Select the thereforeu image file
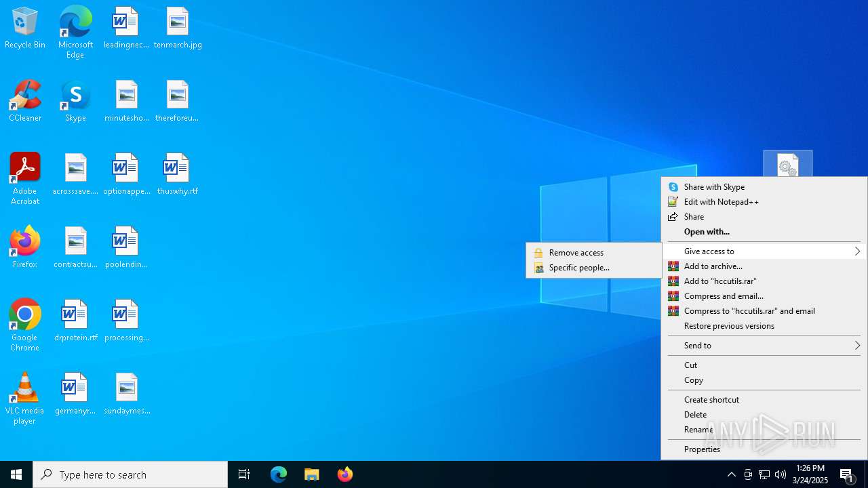868x488 pixels. click(x=177, y=102)
